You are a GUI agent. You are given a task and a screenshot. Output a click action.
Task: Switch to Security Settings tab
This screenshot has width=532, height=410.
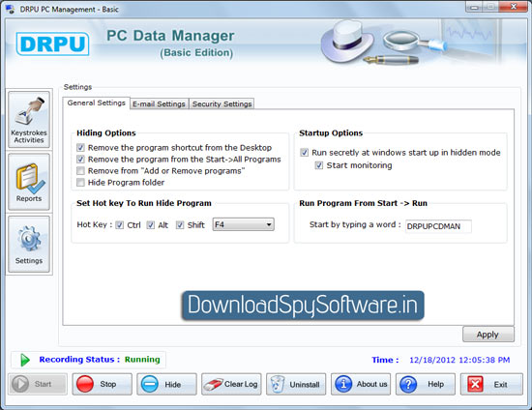coord(222,103)
